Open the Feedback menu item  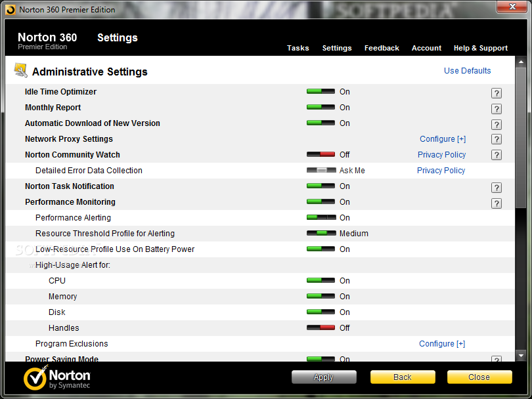click(382, 48)
